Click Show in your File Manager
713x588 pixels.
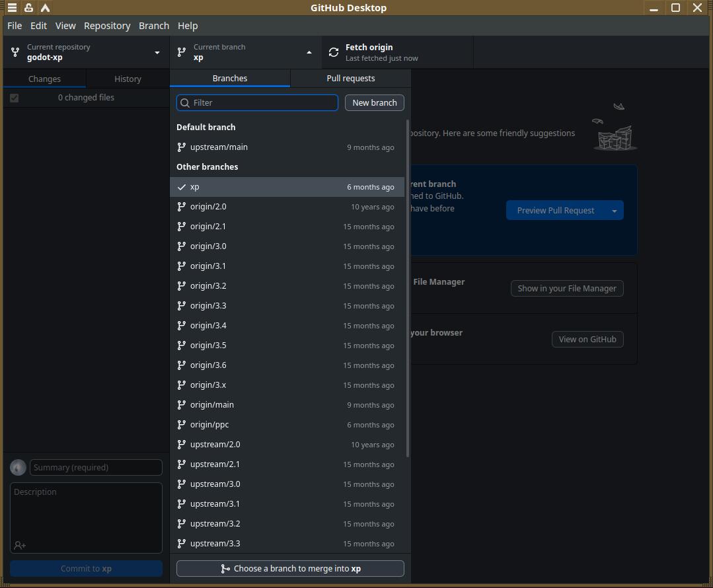pyautogui.click(x=567, y=288)
